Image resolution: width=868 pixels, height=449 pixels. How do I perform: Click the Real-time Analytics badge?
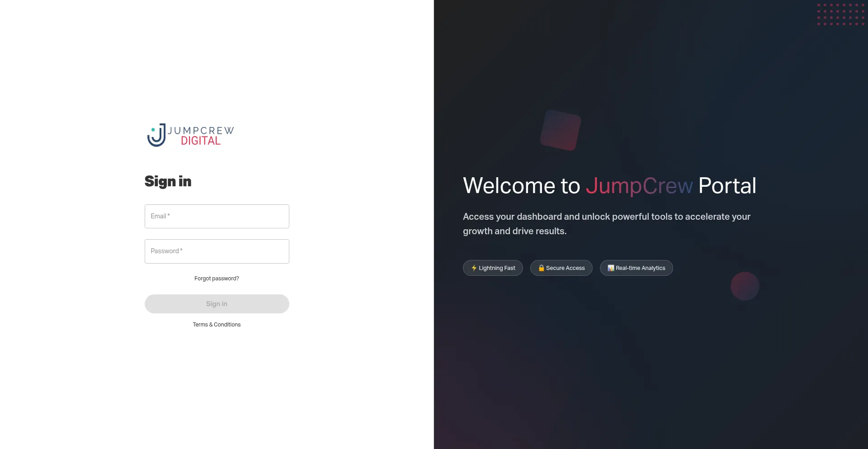coord(637,268)
